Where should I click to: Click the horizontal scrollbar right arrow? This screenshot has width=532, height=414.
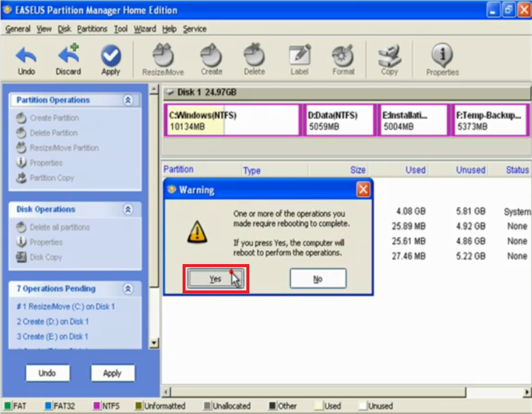(x=527, y=392)
